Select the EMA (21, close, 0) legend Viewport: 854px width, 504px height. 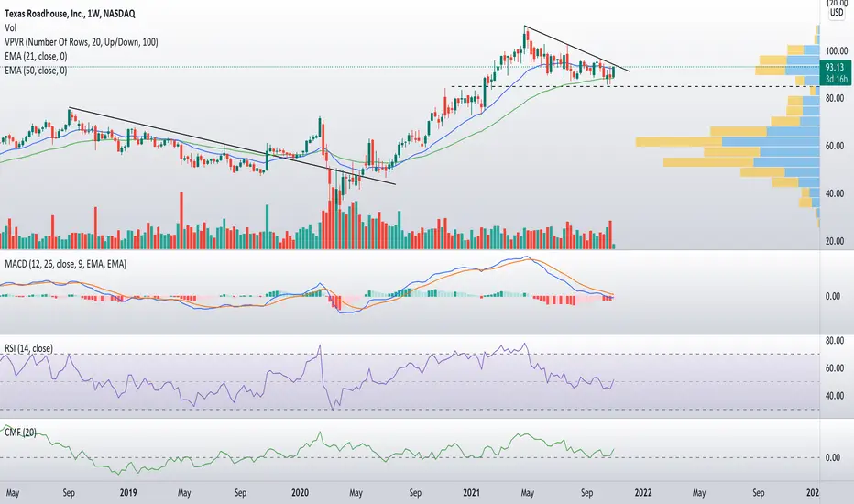tap(36, 56)
